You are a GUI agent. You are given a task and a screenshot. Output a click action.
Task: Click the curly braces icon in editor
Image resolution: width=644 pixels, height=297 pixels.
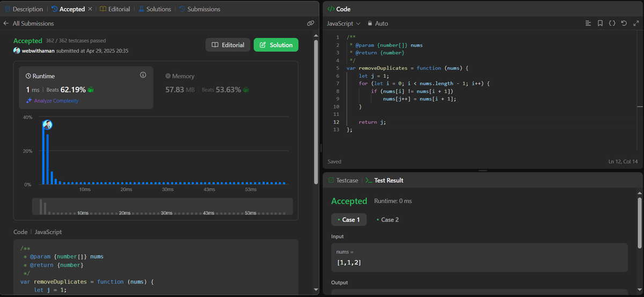(x=612, y=23)
